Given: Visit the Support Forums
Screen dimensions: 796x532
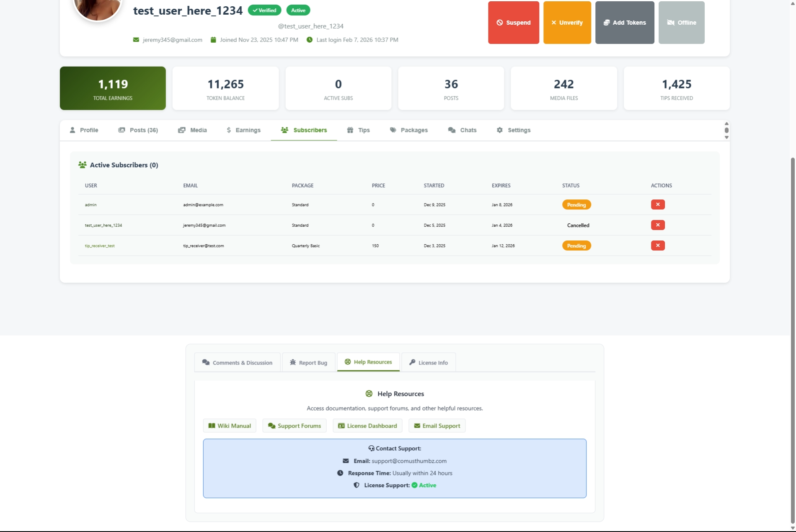Looking at the screenshot, I should point(294,426).
